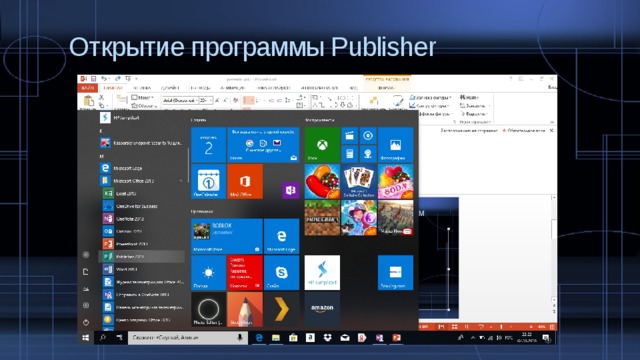Open the Microsoft Edge tile

(282, 236)
